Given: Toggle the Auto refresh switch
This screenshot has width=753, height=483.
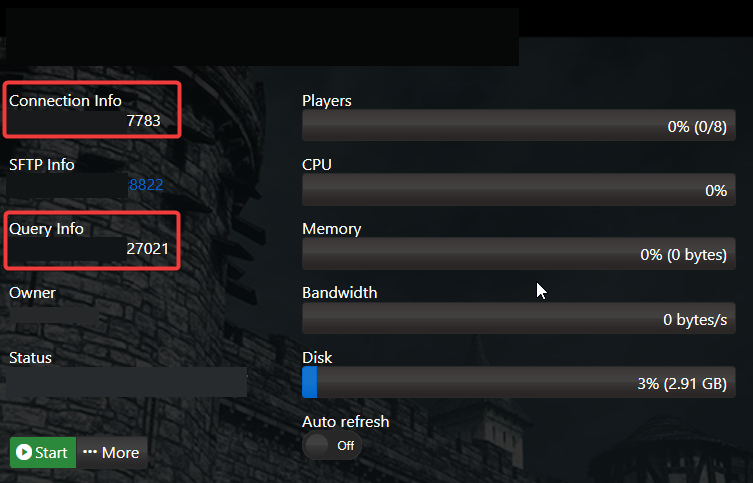Looking at the screenshot, I should point(332,445).
